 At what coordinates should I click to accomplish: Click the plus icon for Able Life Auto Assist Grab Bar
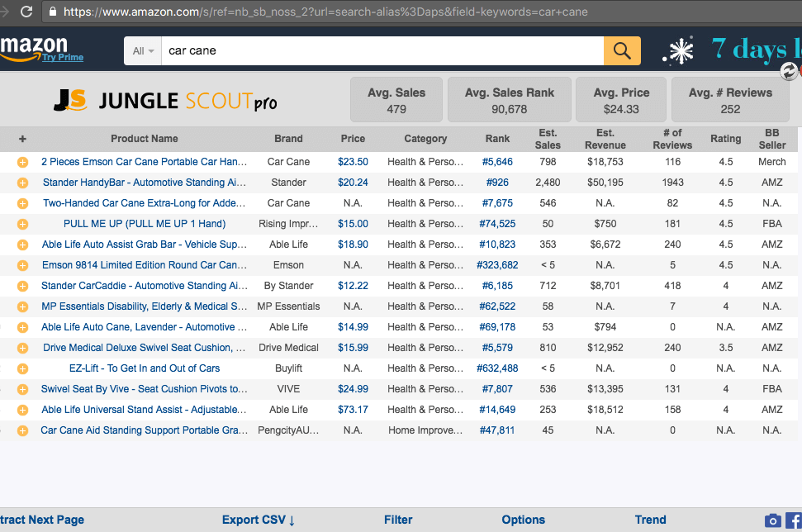coord(22,245)
